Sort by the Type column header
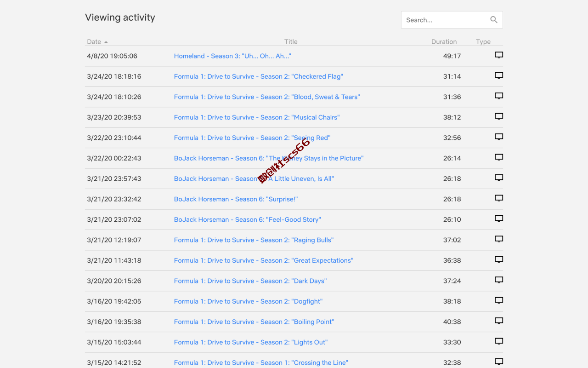 click(x=483, y=42)
